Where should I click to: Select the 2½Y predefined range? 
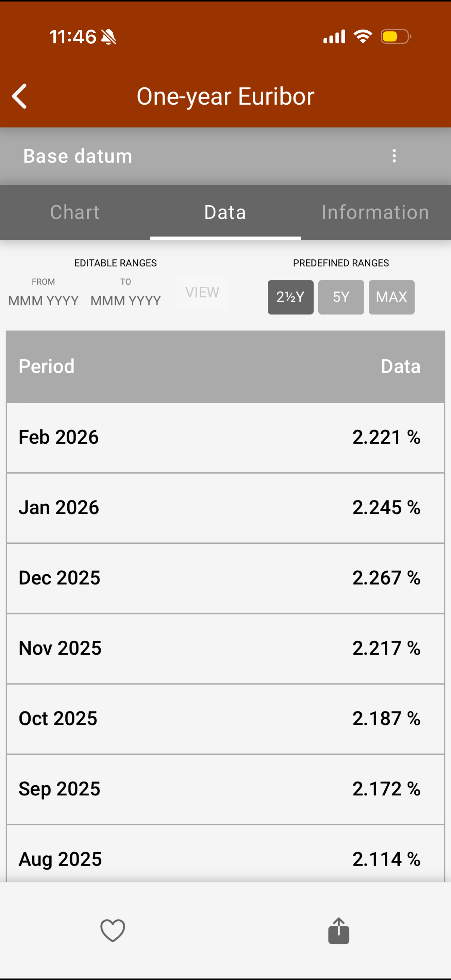pos(291,297)
